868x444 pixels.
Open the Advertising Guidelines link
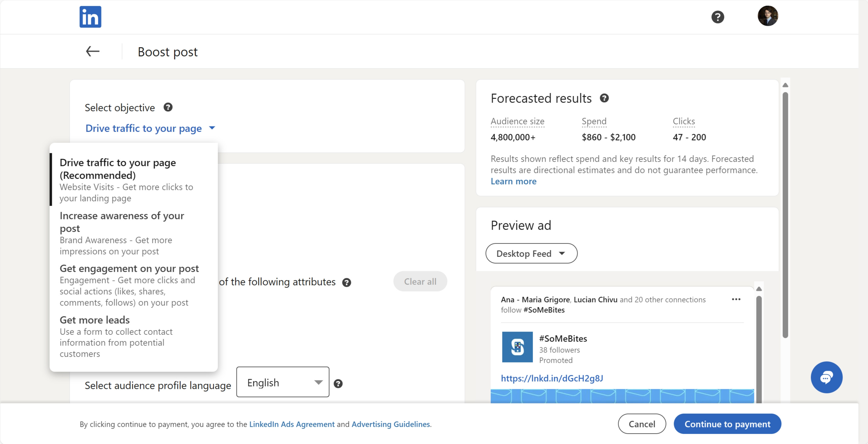point(391,424)
